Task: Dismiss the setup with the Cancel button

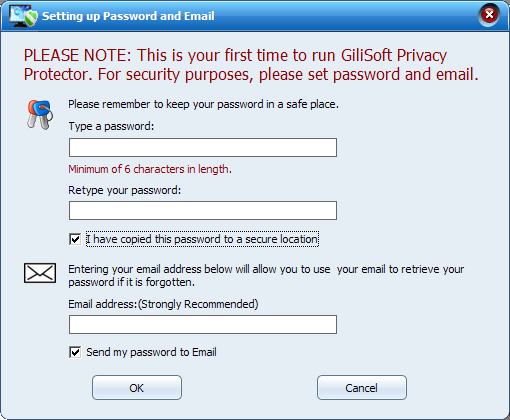Action: pyautogui.click(x=362, y=387)
